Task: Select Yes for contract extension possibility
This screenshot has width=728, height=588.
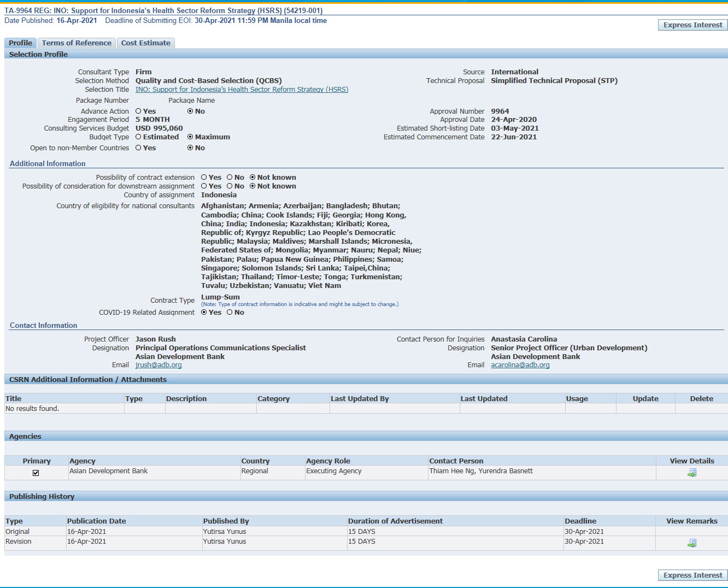Action: point(204,177)
